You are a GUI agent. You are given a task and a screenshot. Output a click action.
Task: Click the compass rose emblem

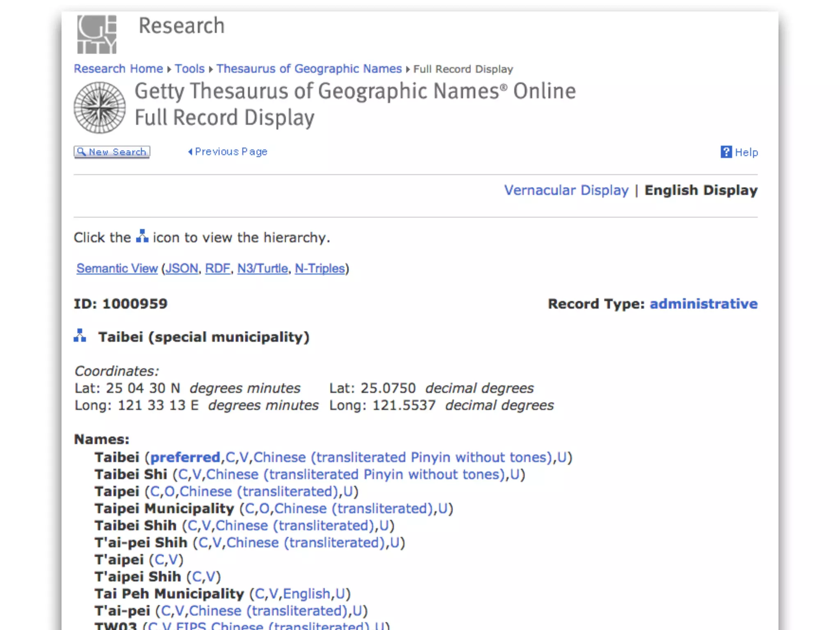(100, 107)
